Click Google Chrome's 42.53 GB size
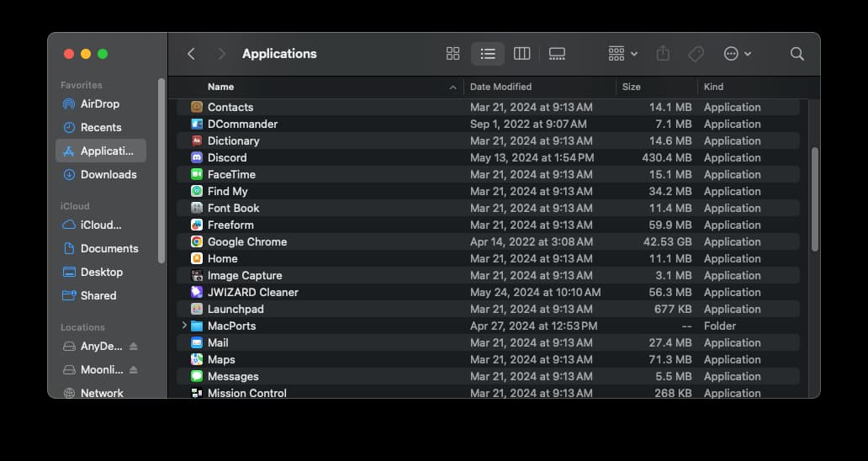This screenshot has width=868, height=461. tap(667, 241)
